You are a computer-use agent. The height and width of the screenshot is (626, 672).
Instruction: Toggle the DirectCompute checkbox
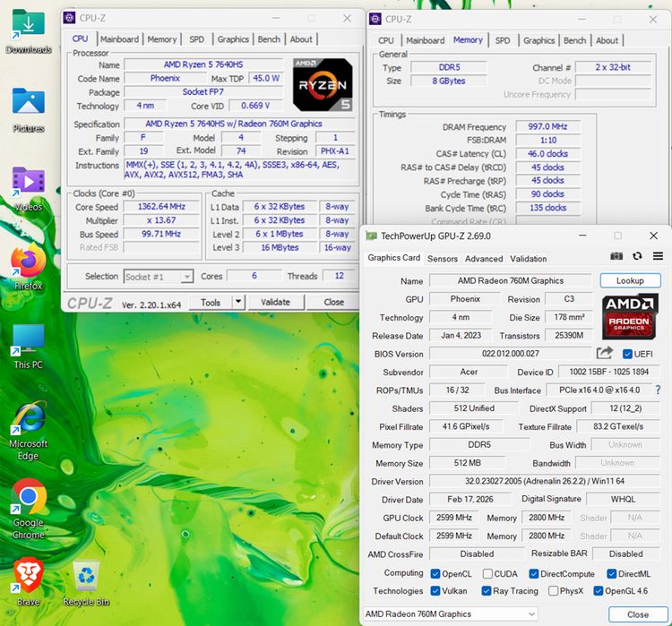coord(534,574)
